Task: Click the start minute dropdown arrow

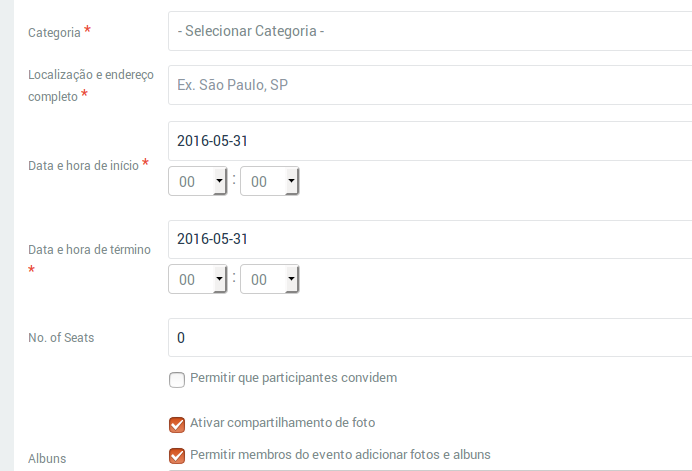Action: click(x=291, y=181)
